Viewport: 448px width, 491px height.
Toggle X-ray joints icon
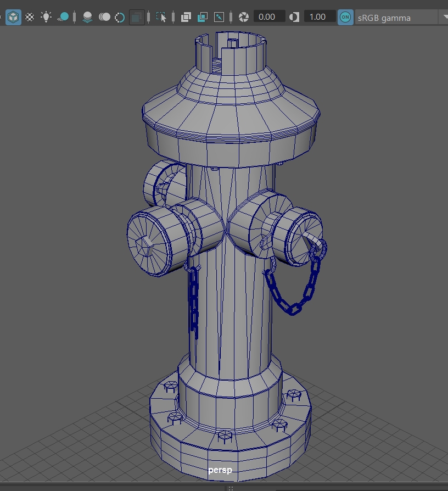coord(219,17)
